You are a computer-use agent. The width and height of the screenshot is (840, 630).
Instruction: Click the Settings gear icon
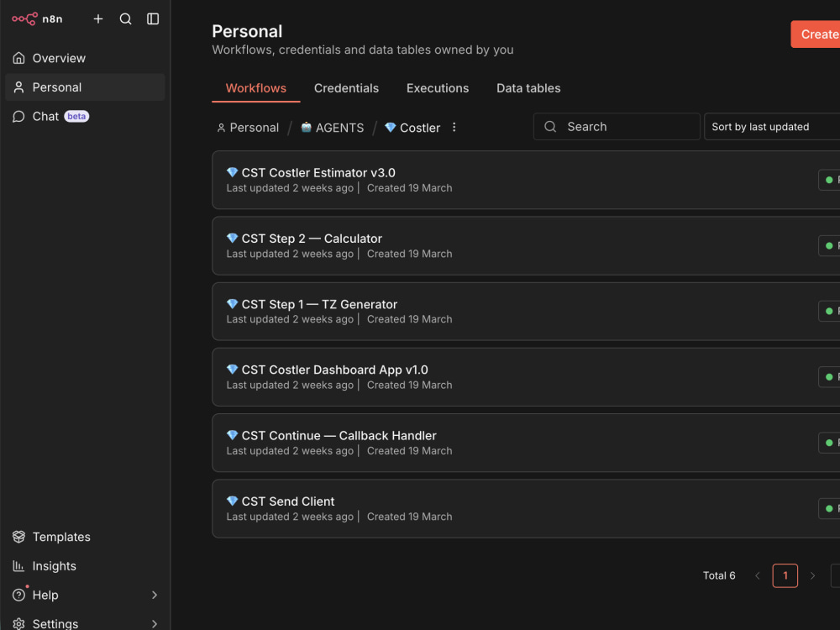[x=18, y=623]
